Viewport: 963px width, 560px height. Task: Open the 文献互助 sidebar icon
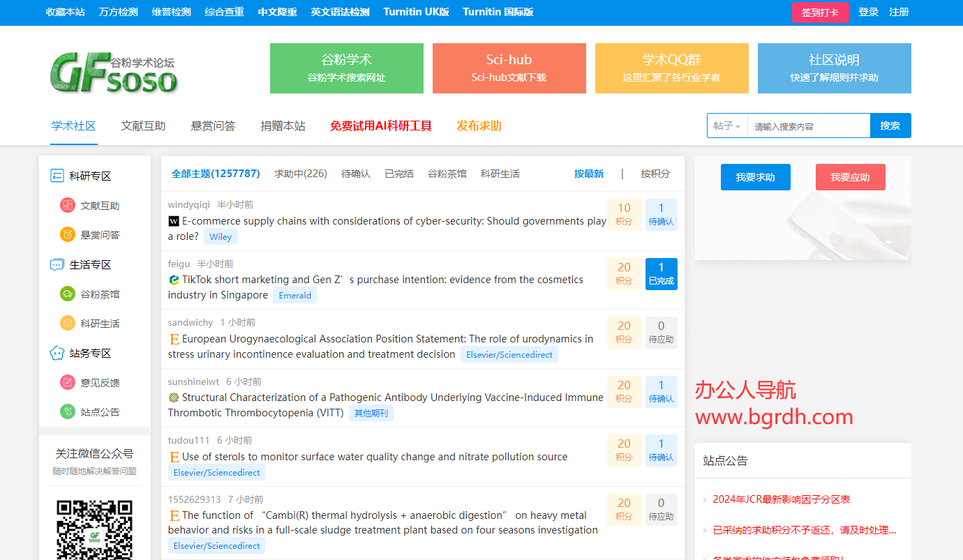click(67, 206)
